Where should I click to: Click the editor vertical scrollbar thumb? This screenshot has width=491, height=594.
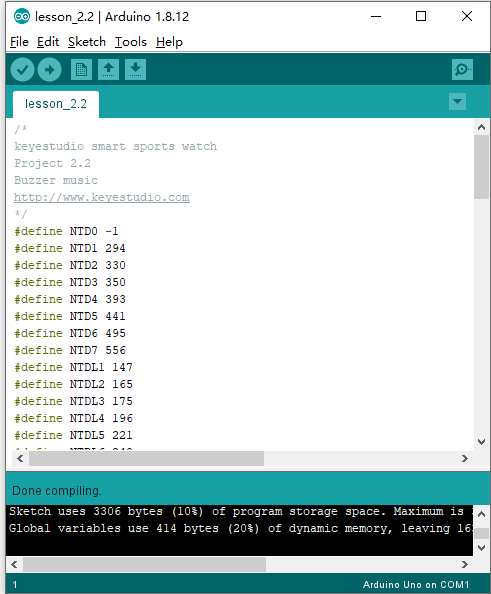click(482, 167)
